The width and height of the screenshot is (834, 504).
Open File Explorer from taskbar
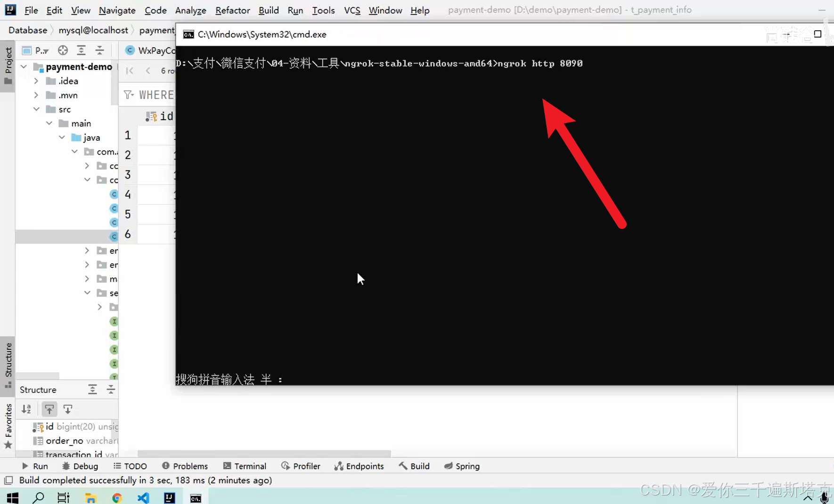(x=90, y=497)
